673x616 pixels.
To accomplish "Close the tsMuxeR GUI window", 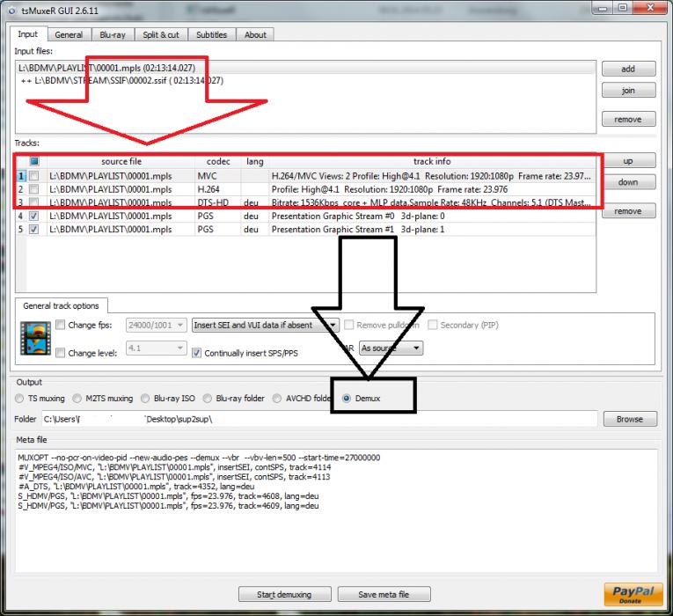I will [650, 8].
